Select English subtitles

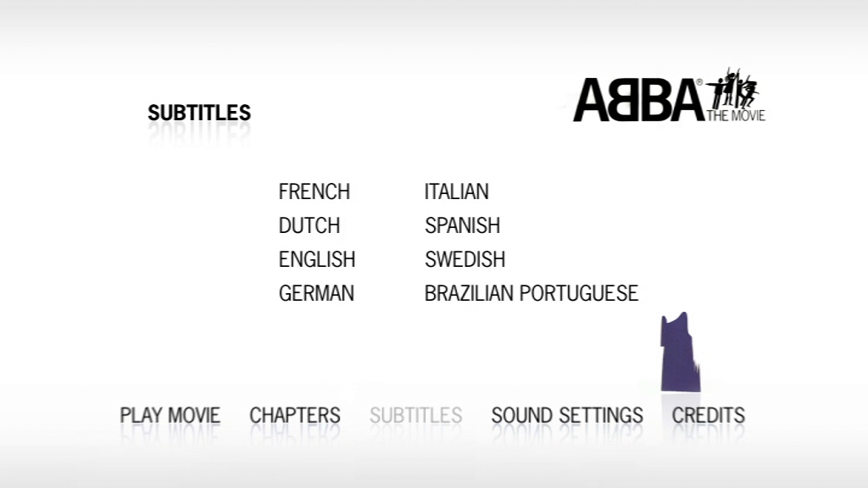317,259
